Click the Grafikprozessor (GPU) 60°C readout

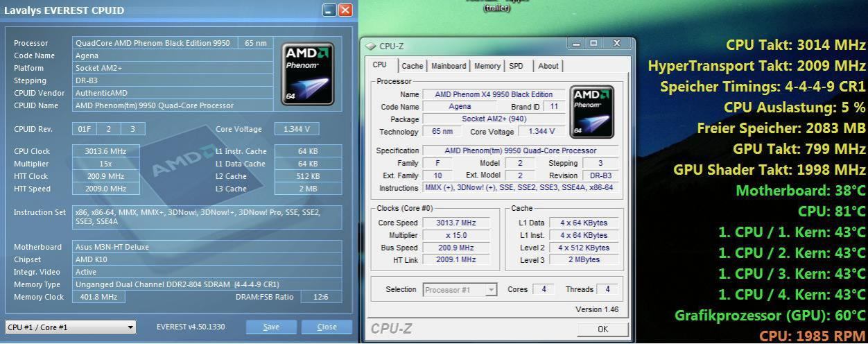(770, 316)
